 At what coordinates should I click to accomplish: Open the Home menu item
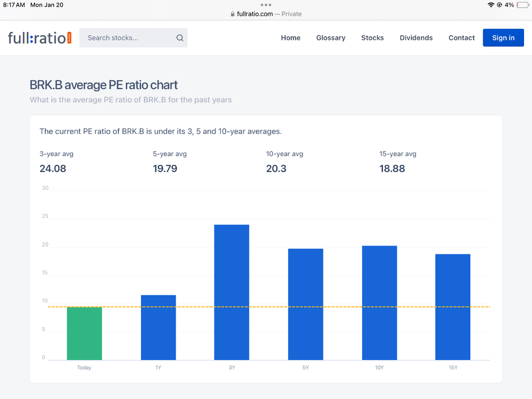[290, 38]
